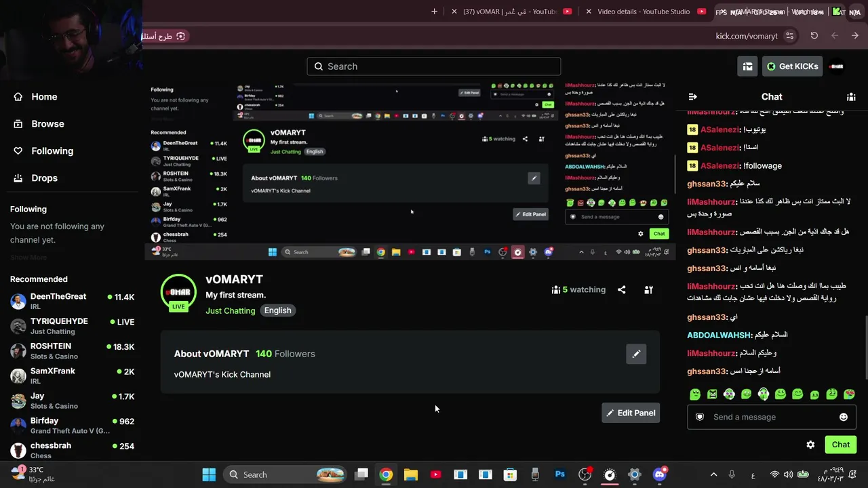Open the TYRIQUEHYDE recommended channel

pyautogui.click(x=73, y=326)
